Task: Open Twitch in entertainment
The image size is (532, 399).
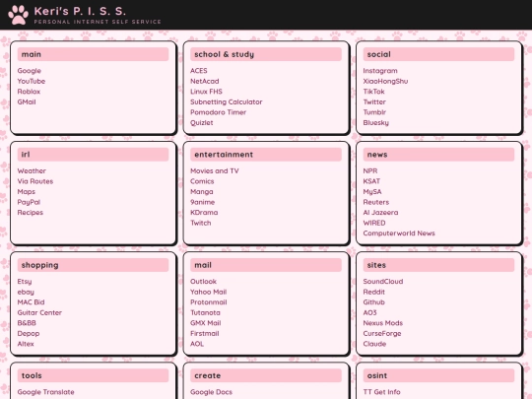Action: (201, 223)
